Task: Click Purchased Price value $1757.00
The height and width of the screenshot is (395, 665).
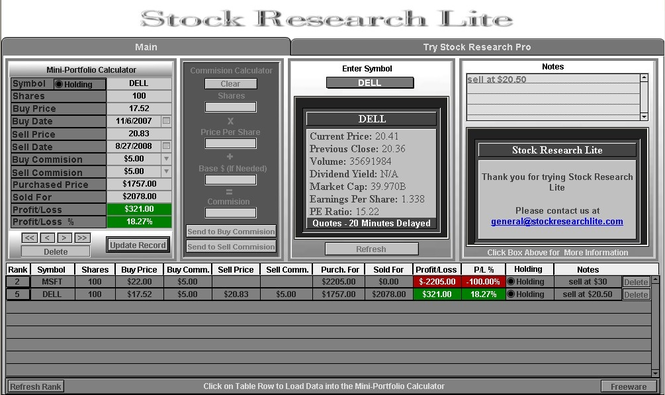Action: click(139, 184)
